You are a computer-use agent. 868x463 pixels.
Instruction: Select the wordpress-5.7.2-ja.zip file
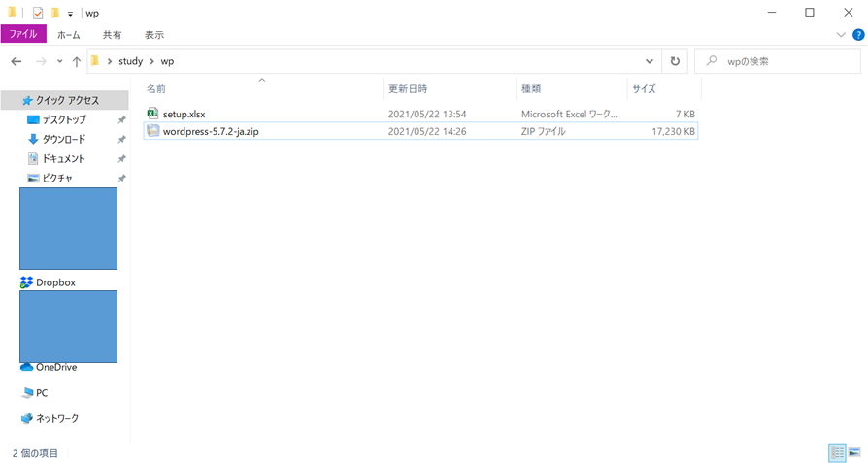point(210,131)
